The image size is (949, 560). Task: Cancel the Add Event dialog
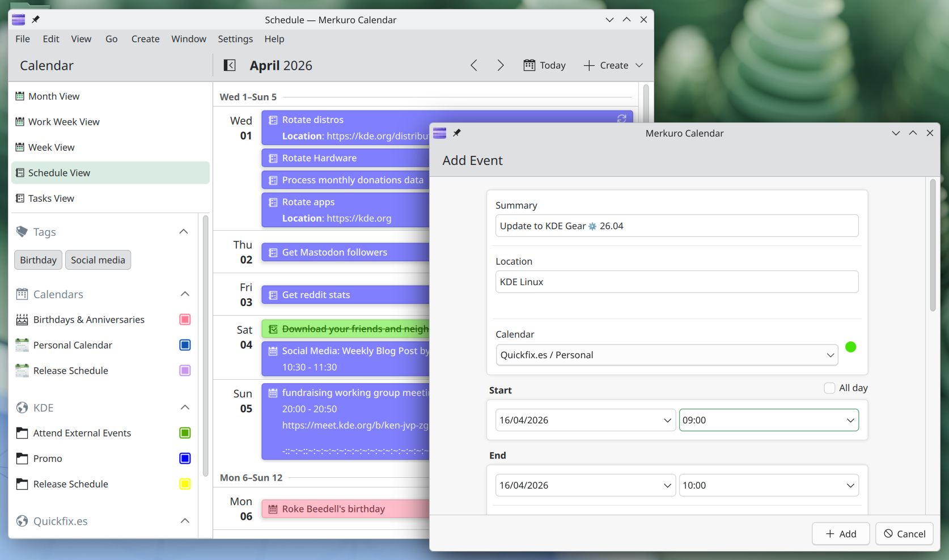tap(904, 534)
